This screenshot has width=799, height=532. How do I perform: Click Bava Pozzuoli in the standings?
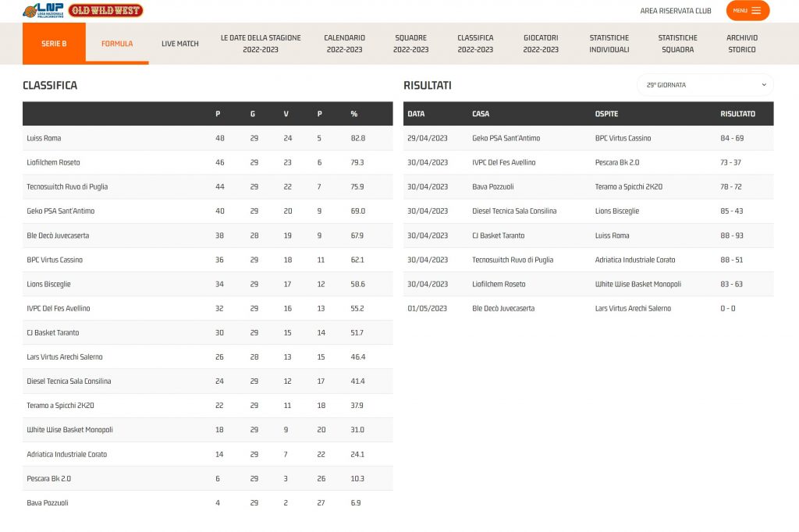(48, 503)
